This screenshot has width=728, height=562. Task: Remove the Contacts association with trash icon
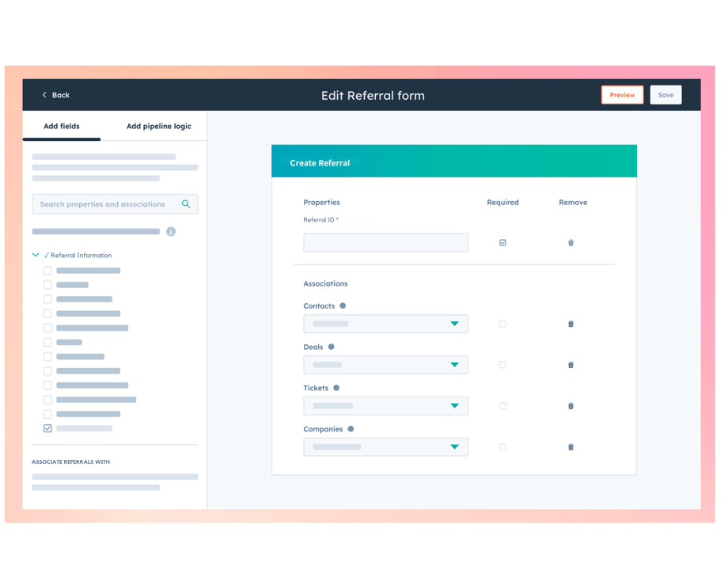(571, 324)
